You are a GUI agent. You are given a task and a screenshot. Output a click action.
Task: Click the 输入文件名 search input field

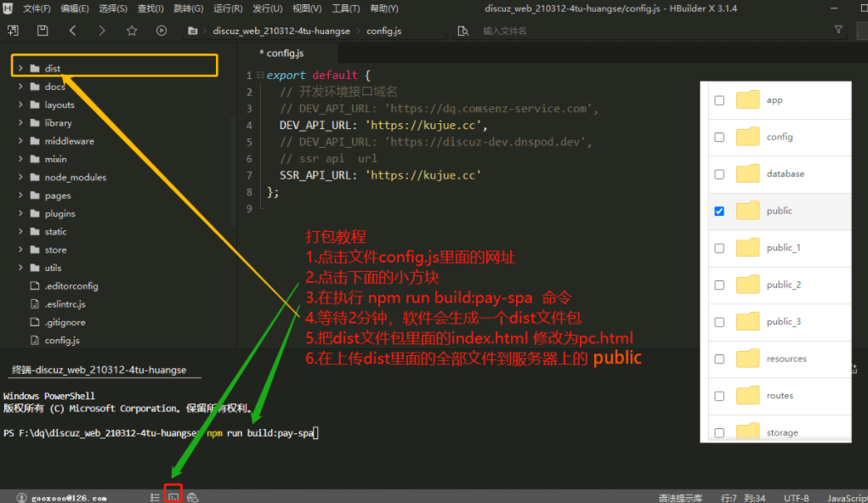(x=527, y=29)
